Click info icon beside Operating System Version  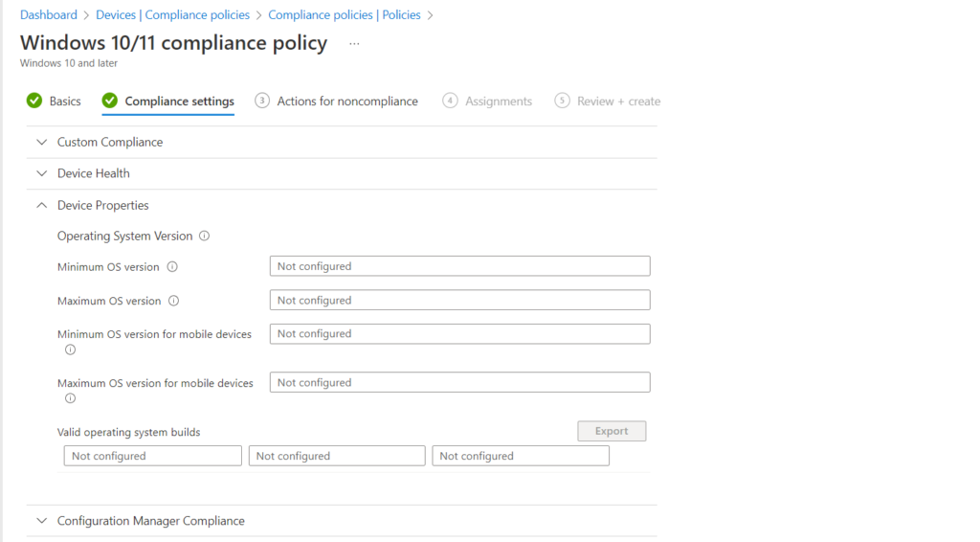(205, 237)
